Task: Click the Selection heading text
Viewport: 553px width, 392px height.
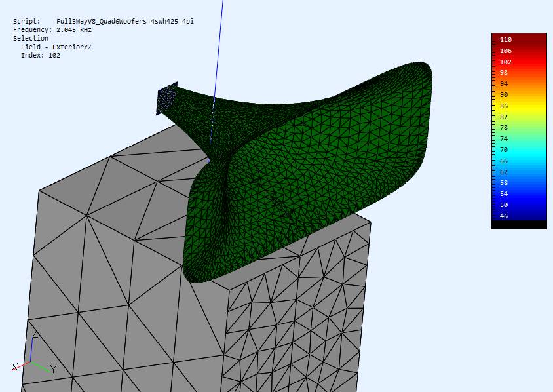Action: point(31,38)
